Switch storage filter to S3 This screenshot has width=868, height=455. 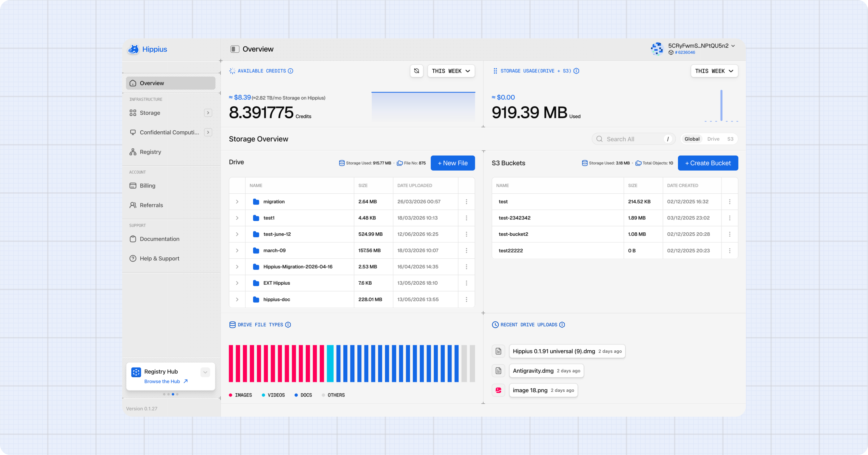730,139
